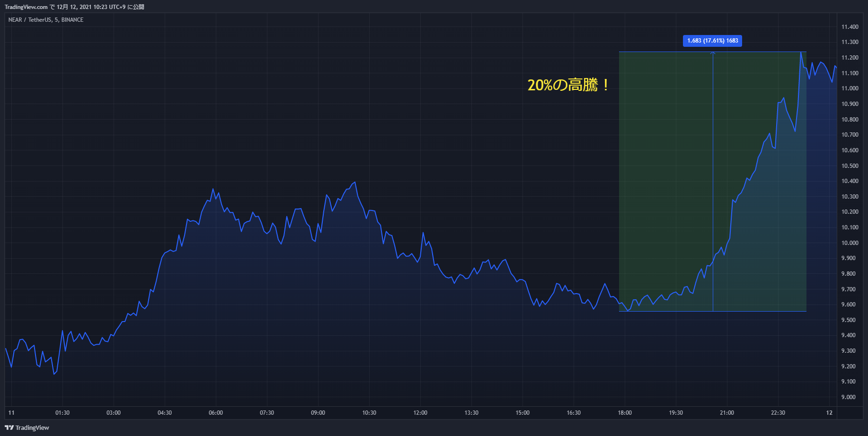Click the 04:30 time axis label
Viewport: 868px width, 436px height.
[165, 413]
